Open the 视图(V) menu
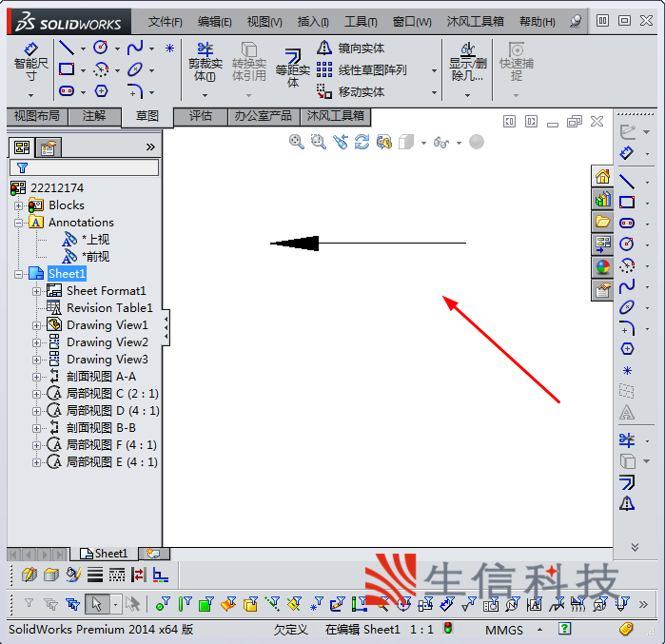This screenshot has height=644, width=665. (x=264, y=21)
